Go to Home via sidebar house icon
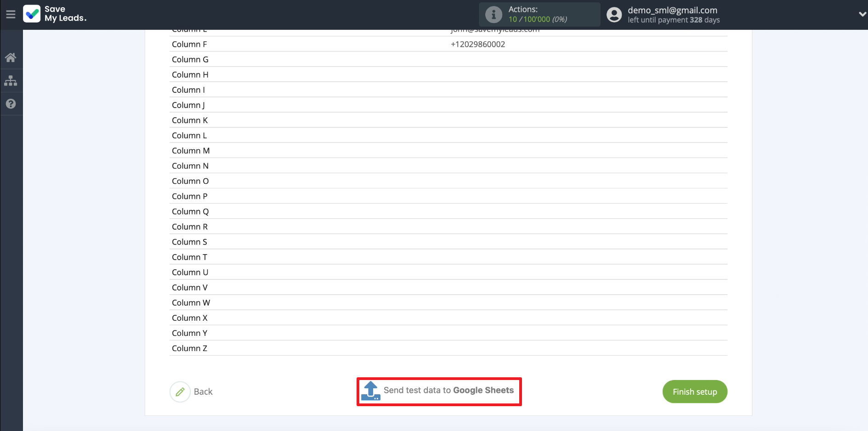The width and height of the screenshot is (868, 431). click(x=11, y=57)
